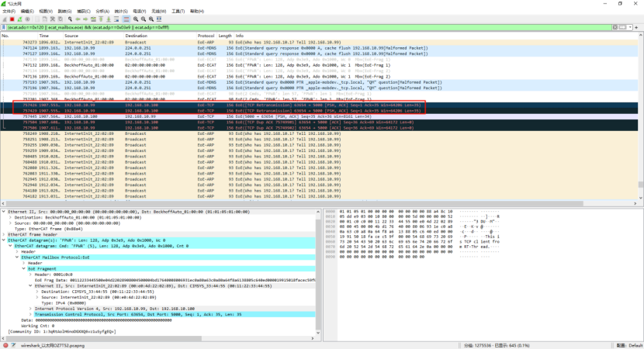
Task: Apply the display filter with the arrow button
Action: point(621,27)
